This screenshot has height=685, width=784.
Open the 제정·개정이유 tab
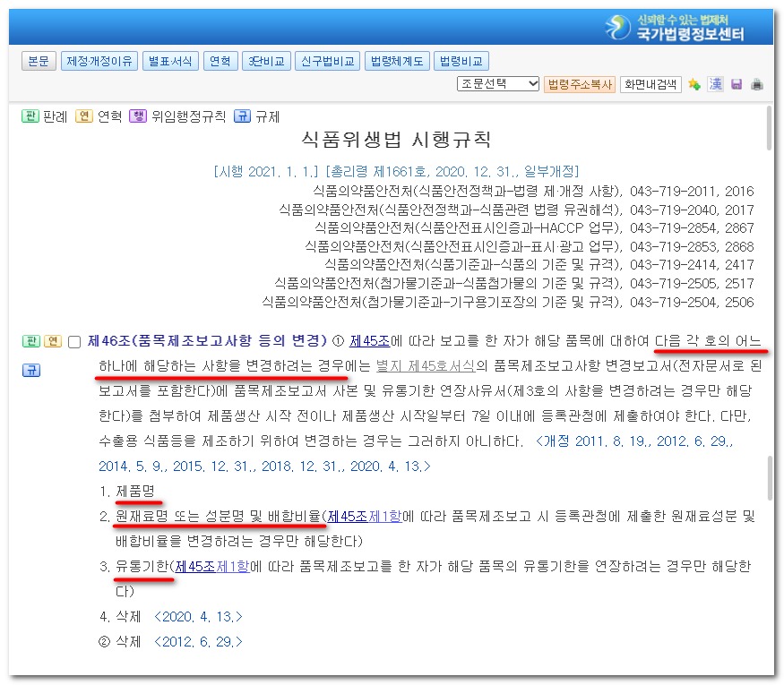click(x=99, y=61)
